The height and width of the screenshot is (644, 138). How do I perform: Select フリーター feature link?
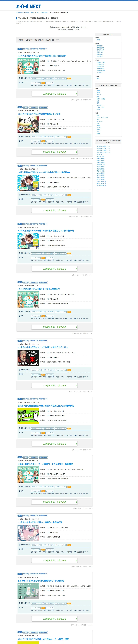(x=99, y=122)
